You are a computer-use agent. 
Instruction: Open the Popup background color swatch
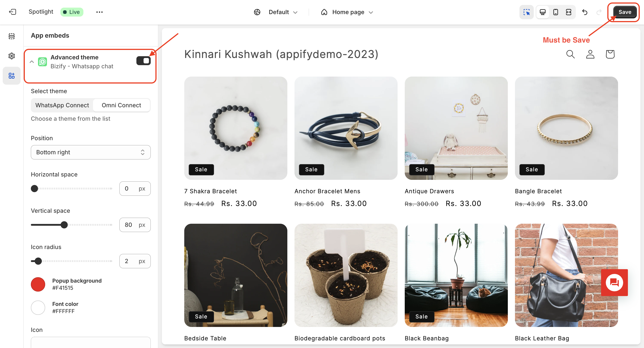click(x=38, y=284)
